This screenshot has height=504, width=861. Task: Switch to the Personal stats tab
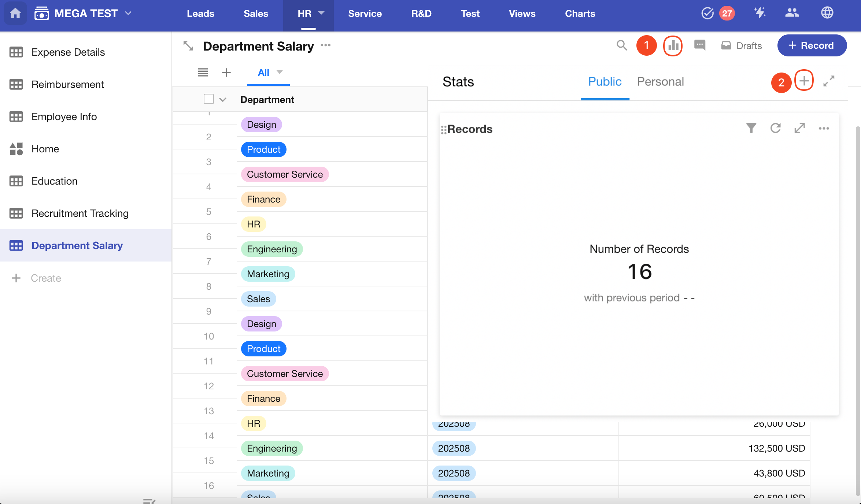(x=660, y=81)
